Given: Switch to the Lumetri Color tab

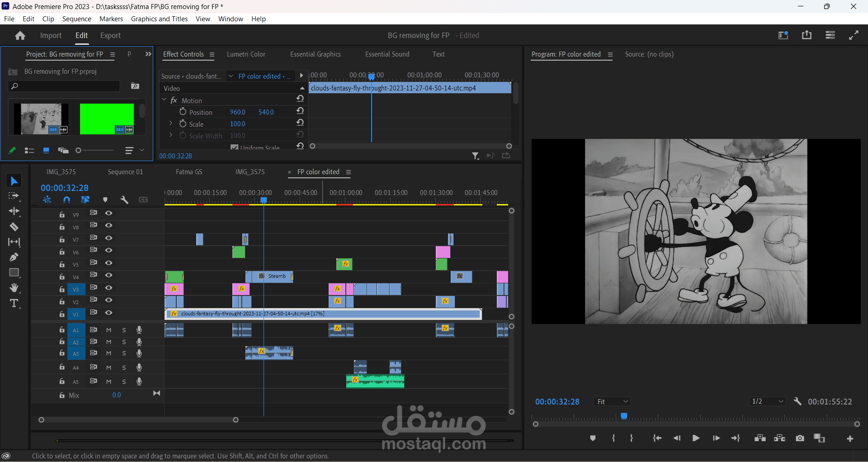Looking at the screenshot, I should coord(246,54).
